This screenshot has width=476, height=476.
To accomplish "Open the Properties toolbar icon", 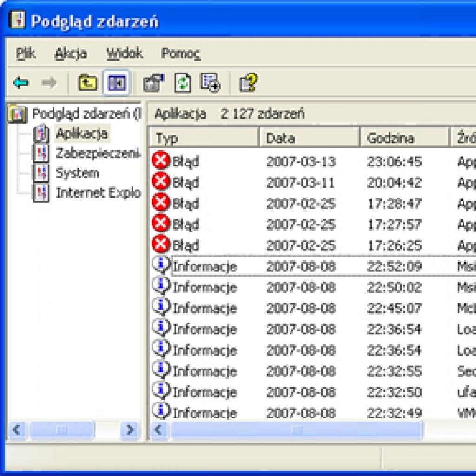I will pyautogui.click(x=153, y=83).
